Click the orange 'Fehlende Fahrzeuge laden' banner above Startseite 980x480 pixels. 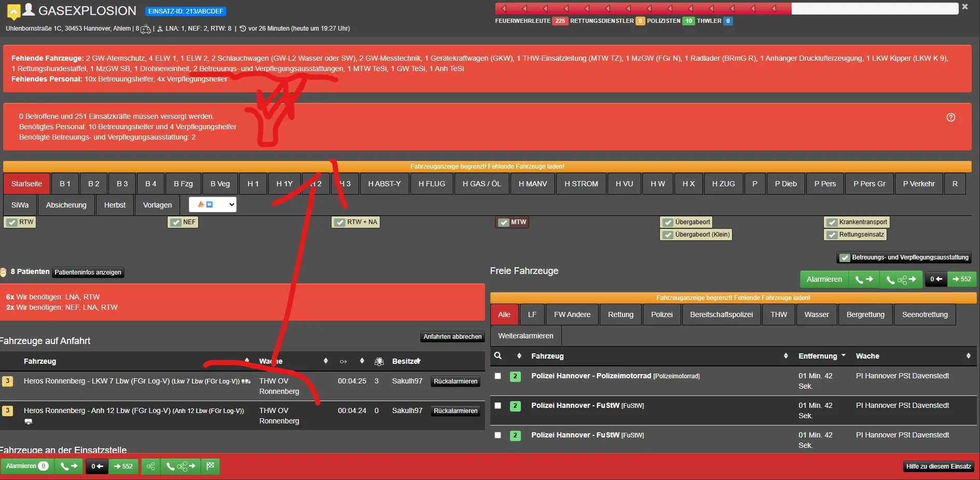click(487, 167)
